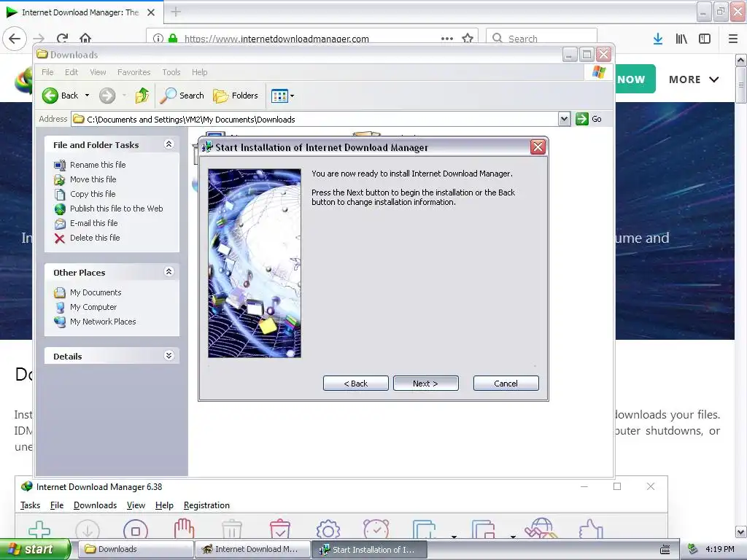Click the keyboard icon in system tray
Viewport: 747px width, 560px height.
[x=665, y=550]
